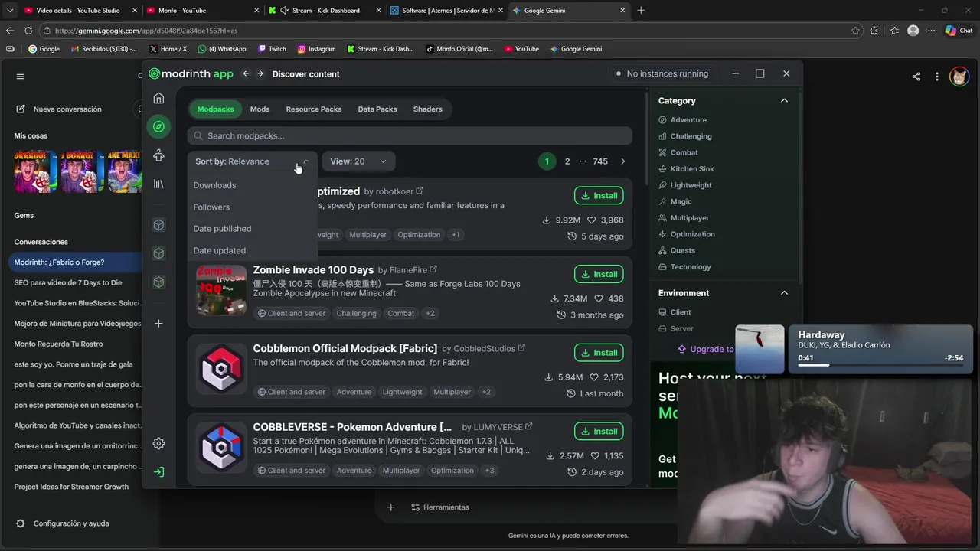The width and height of the screenshot is (980, 551).
Task: Open Modrinth settings gear icon
Action: (158, 444)
